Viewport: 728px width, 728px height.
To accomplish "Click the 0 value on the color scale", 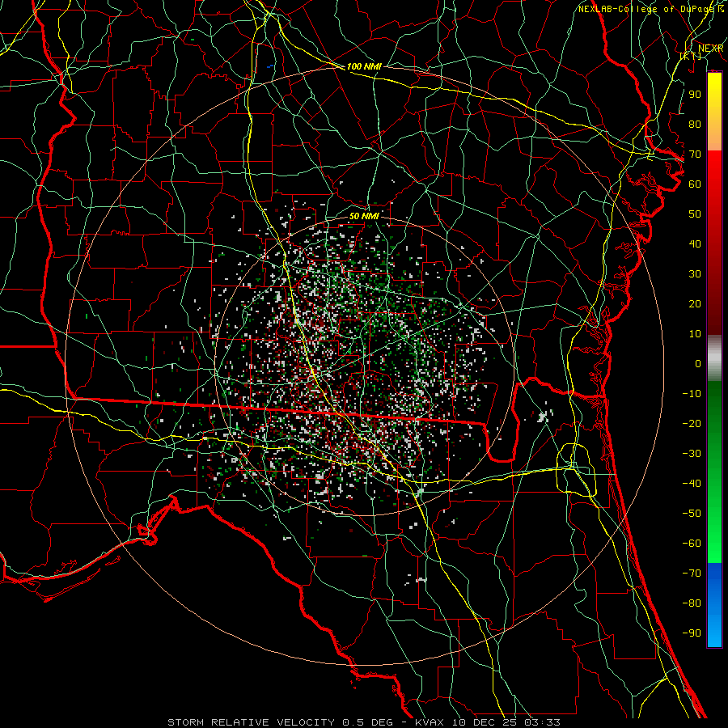I will [x=698, y=364].
